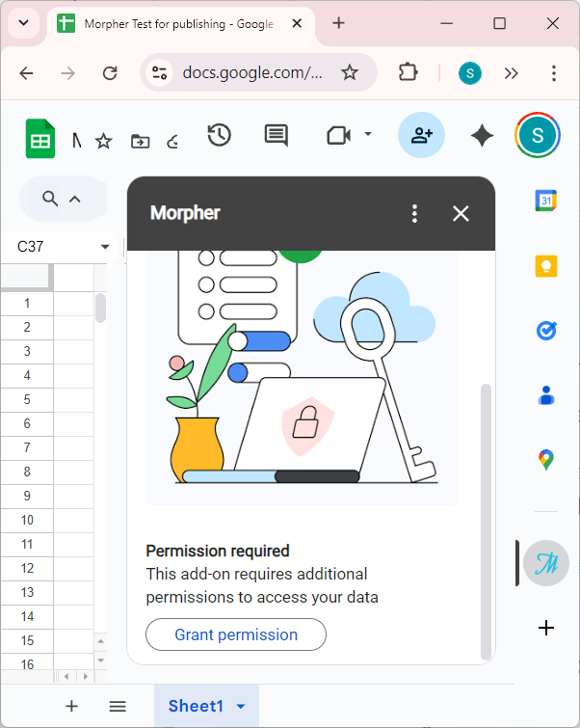Open version history clock icon

[219, 135]
